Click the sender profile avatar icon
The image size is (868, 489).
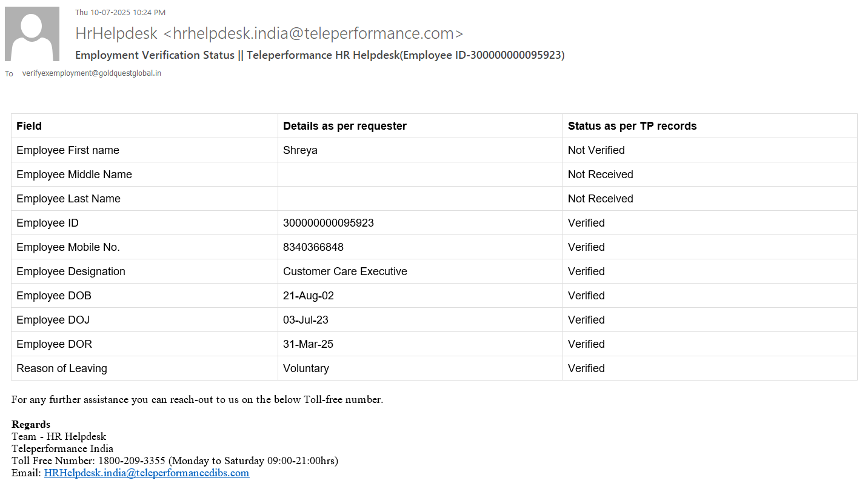[x=32, y=34]
